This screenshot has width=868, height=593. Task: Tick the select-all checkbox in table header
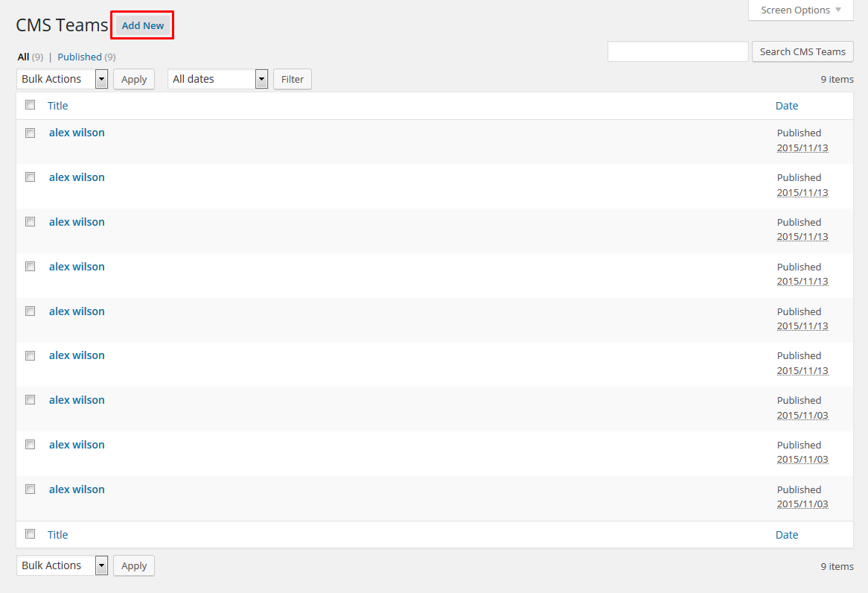(31, 105)
